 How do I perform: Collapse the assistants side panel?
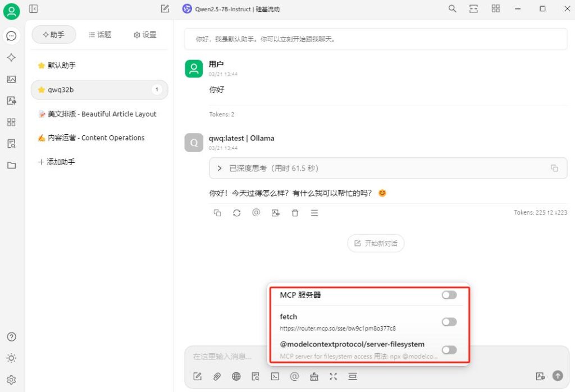[33, 9]
